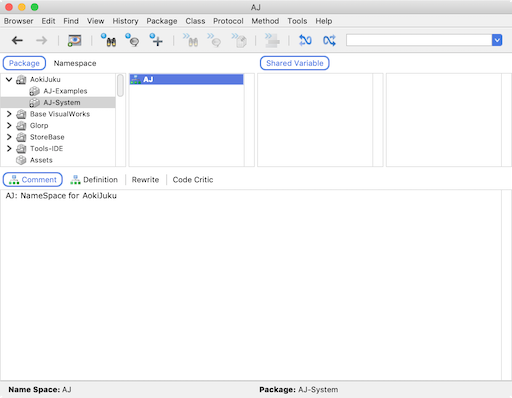This screenshot has width=512, height=398.
Task: Open the toolbar combo box dropdown arrow
Action: click(x=497, y=40)
